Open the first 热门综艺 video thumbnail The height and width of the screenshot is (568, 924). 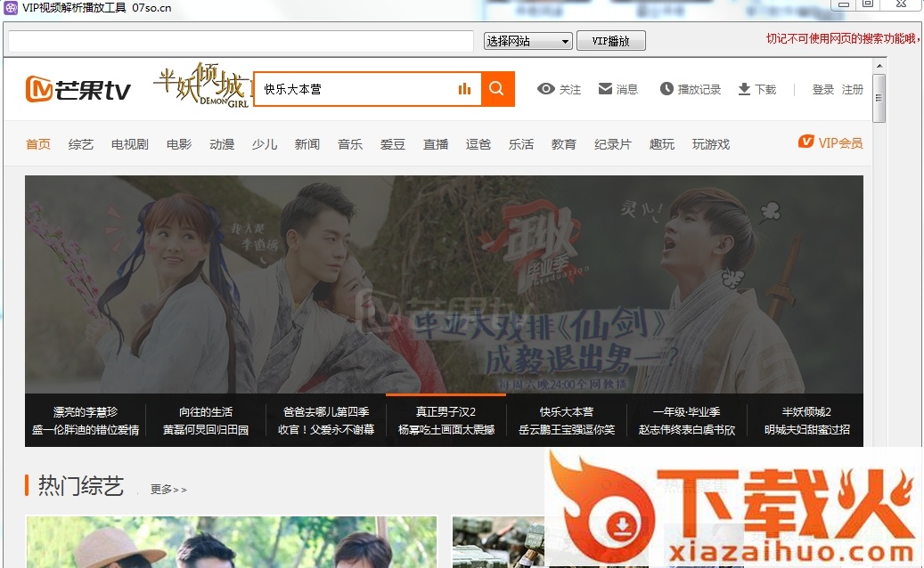232,542
